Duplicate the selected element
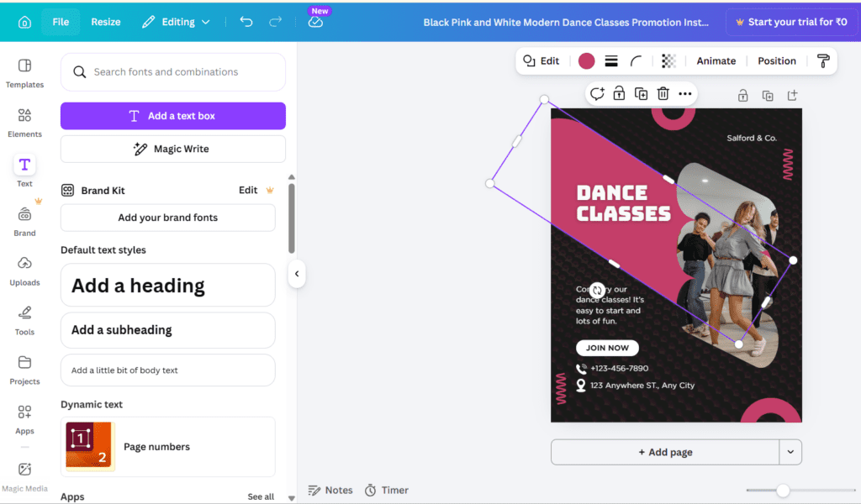Screen dimensions: 861x504 (x=641, y=94)
